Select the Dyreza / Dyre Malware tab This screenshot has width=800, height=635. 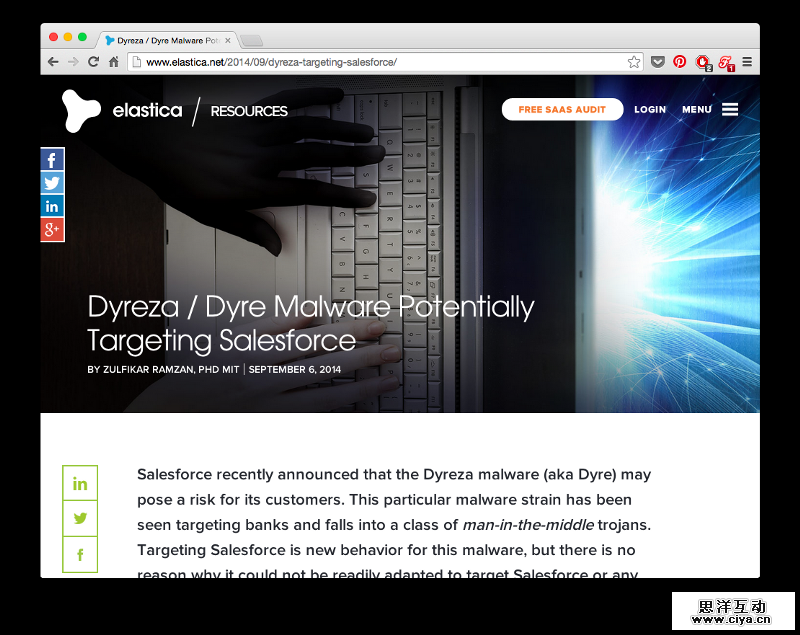tap(166, 41)
